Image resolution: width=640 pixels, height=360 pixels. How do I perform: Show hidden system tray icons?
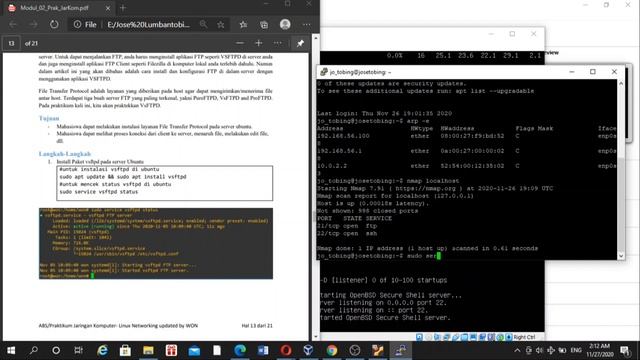(517, 350)
